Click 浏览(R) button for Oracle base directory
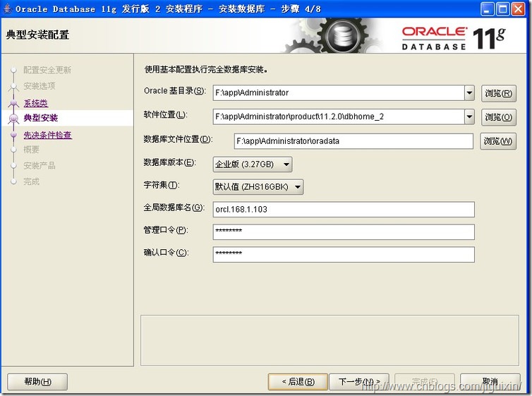532x396 pixels. coord(498,93)
